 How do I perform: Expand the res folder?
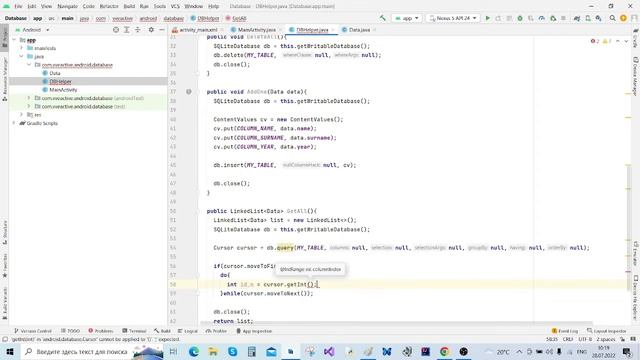[x=22, y=115]
